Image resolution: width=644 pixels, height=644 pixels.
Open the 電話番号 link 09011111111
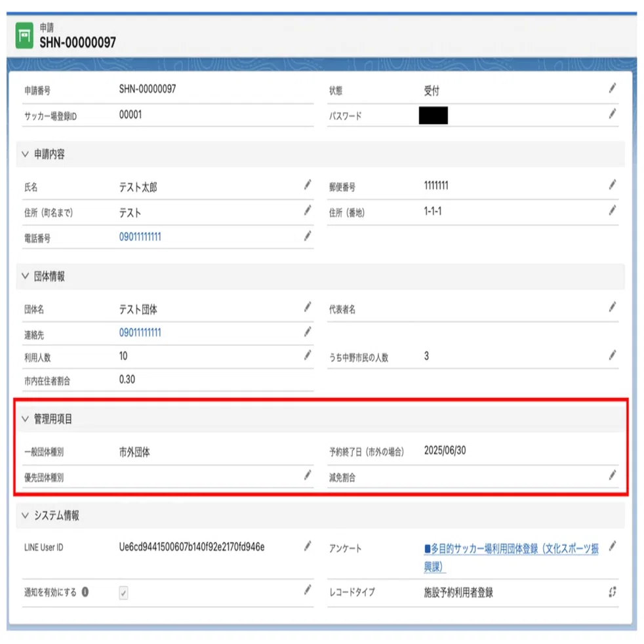tap(140, 237)
